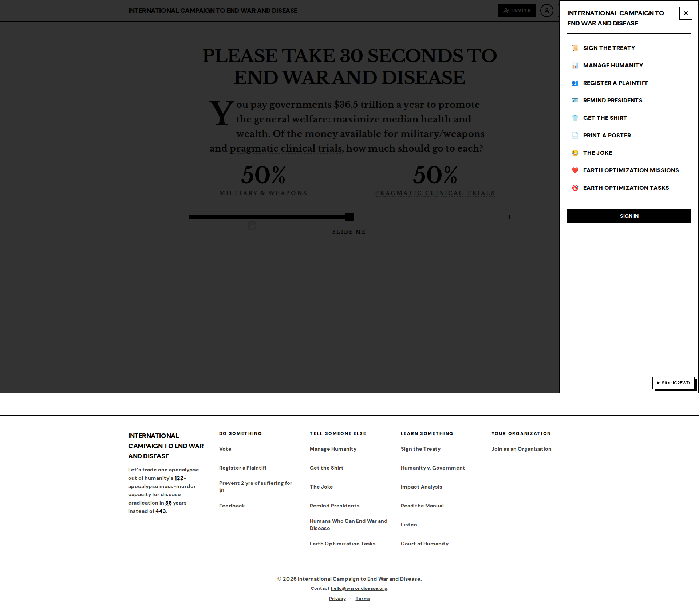
Task: Click the Slide Me button below the slider
Action: (x=349, y=232)
